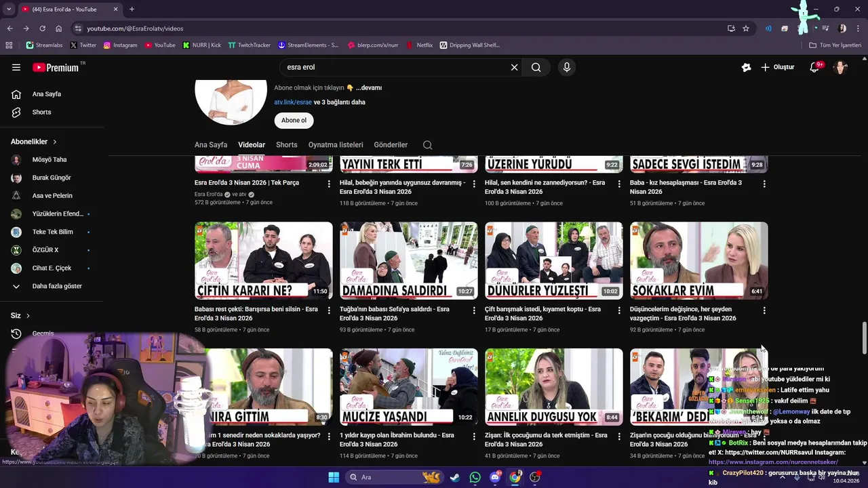Open TwitchTracker bookmark
The width and height of the screenshot is (868, 488).
click(249, 45)
